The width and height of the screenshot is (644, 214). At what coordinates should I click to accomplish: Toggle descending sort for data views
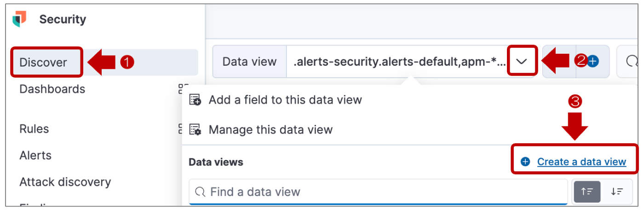(x=617, y=191)
